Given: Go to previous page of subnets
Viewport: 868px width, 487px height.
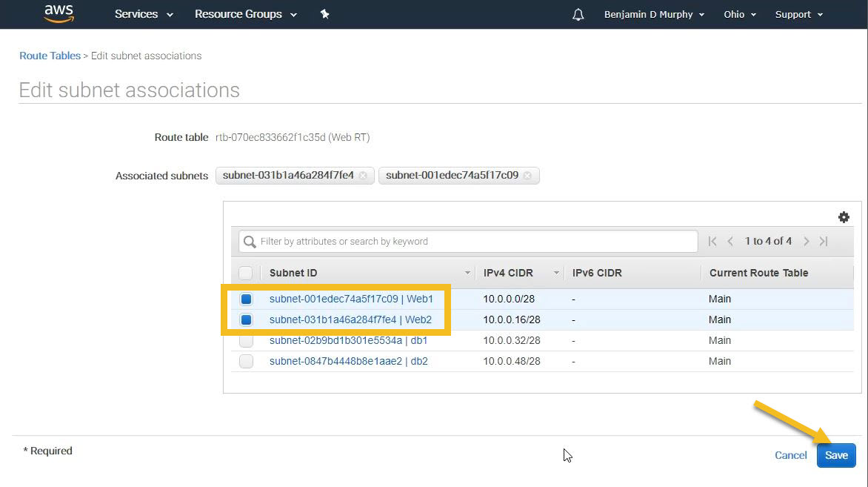Looking at the screenshot, I should coord(730,242).
